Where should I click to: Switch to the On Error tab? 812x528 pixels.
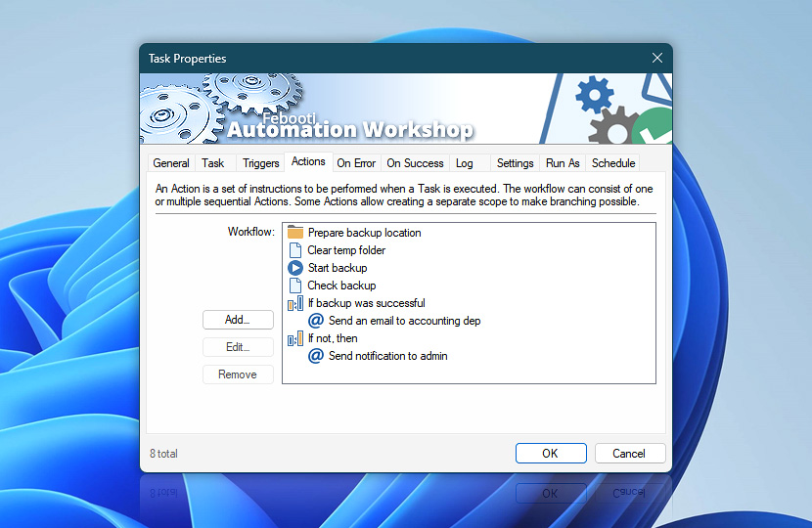click(356, 163)
